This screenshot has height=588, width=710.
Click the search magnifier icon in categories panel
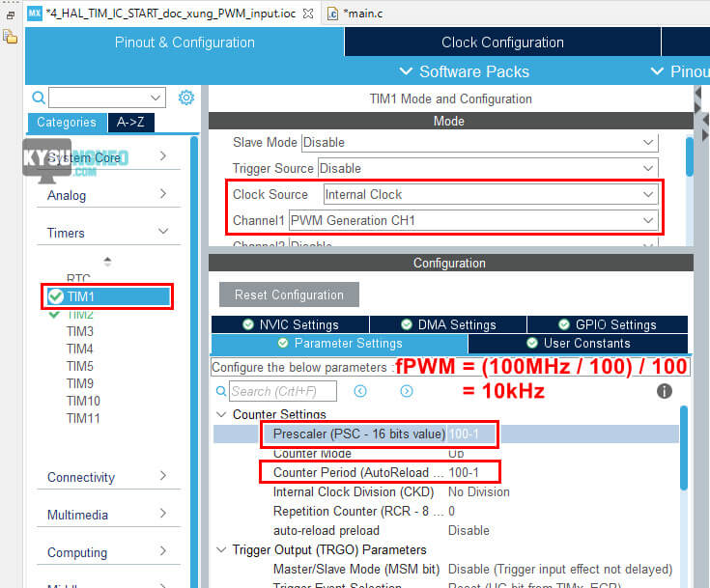tap(39, 98)
